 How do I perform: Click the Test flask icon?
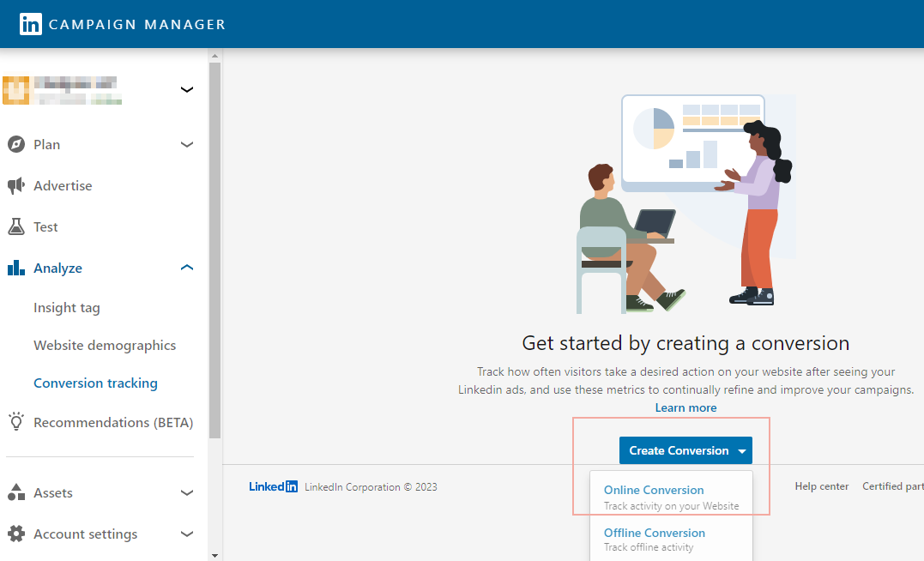click(x=16, y=226)
